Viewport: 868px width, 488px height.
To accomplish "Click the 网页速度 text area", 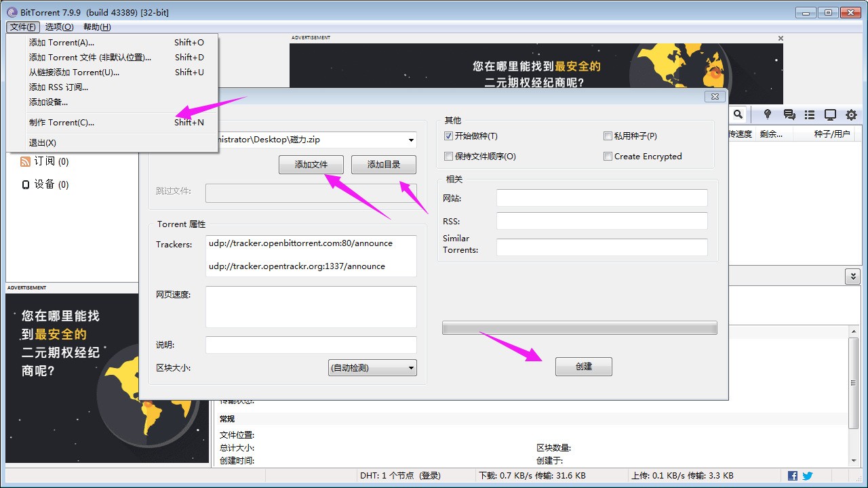I will 311,307.
